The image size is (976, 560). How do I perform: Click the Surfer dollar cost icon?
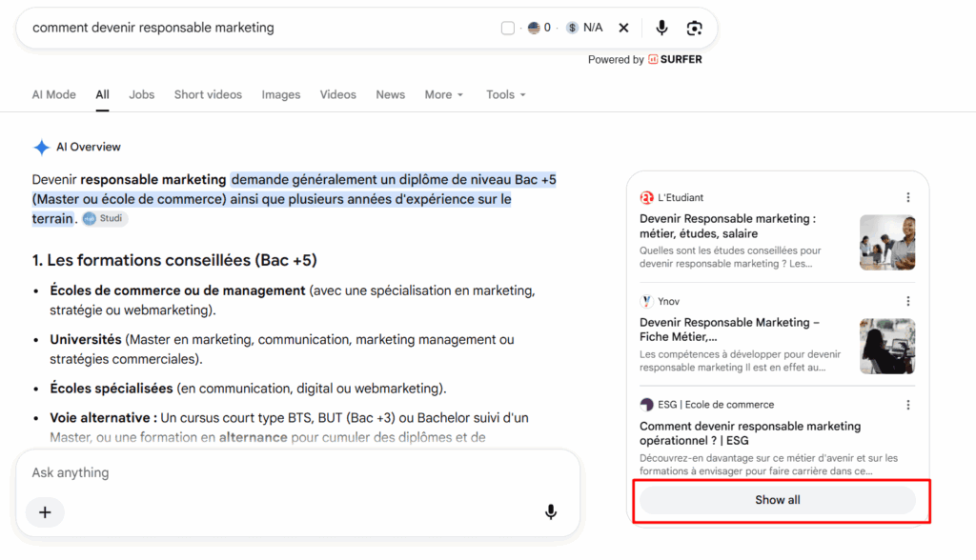(572, 28)
